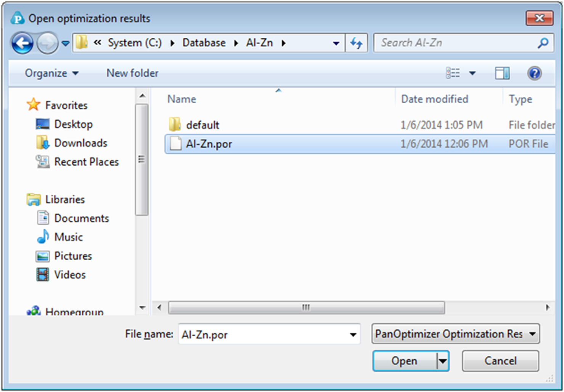Click the change view icon

[453, 73]
